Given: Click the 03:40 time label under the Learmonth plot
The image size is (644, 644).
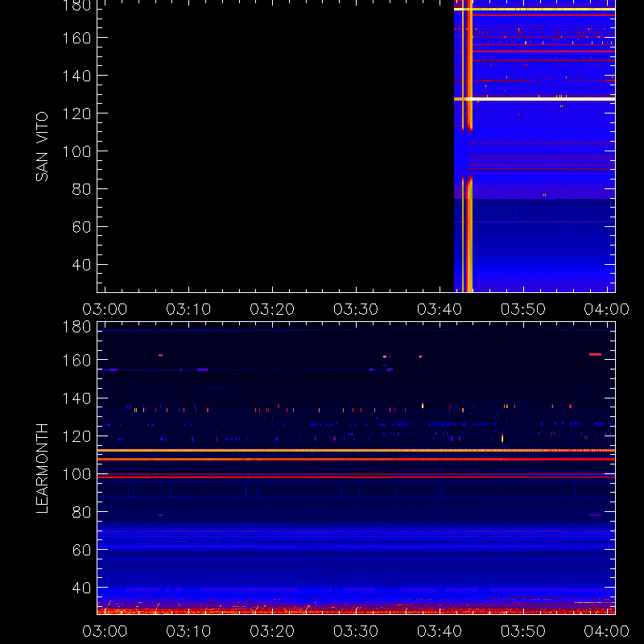Looking at the screenshot, I should (440, 631).
